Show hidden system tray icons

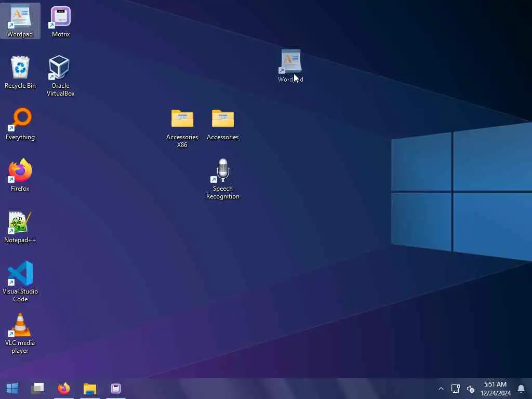point(441,389)
